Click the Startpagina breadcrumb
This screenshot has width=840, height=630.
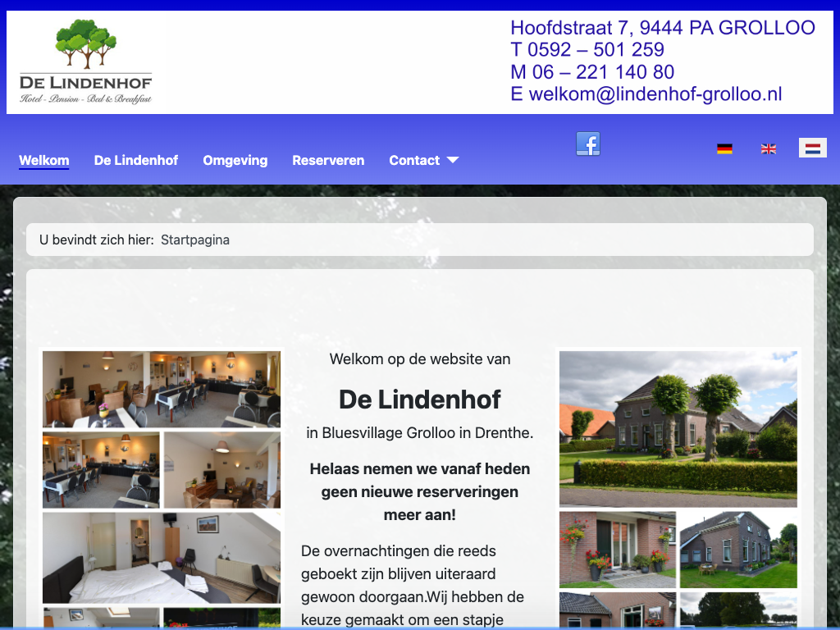(x=195, y=240)
